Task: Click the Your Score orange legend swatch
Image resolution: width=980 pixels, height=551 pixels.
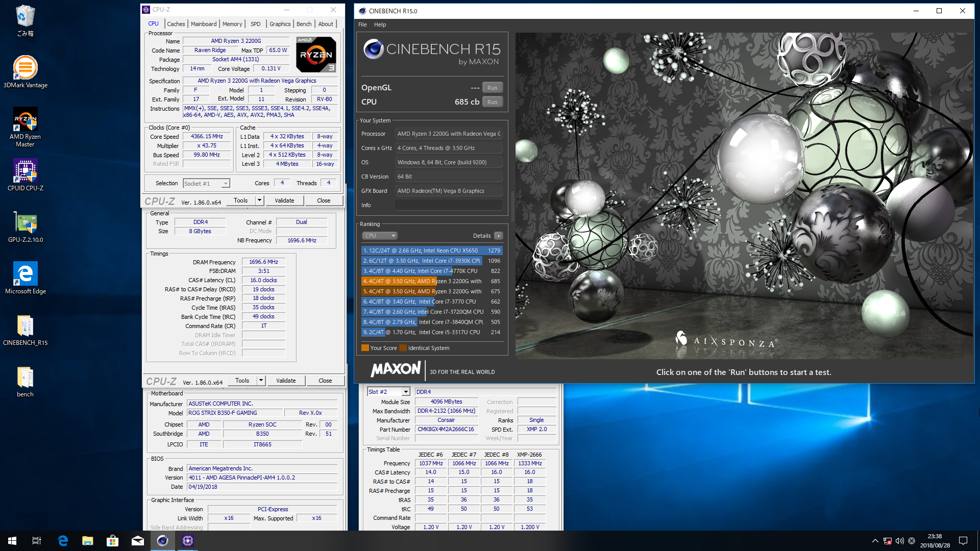Action: pos(365,348)
